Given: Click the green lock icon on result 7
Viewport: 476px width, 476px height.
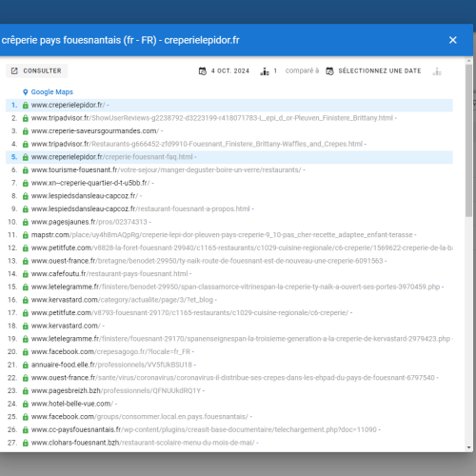Looking at the screenshot, I should click(x=26, y=184).
